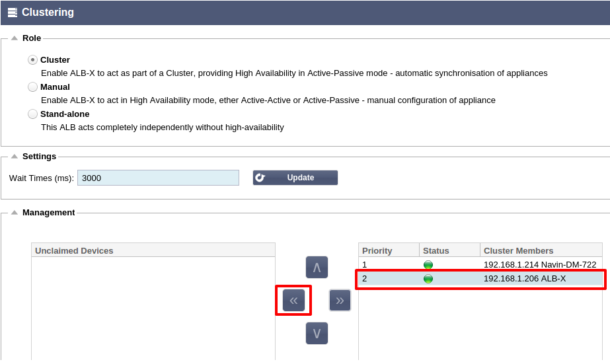Click green status light for 192.168.1.214
The width and height of the screenshot is (610, 364).
tap(428, 265)
